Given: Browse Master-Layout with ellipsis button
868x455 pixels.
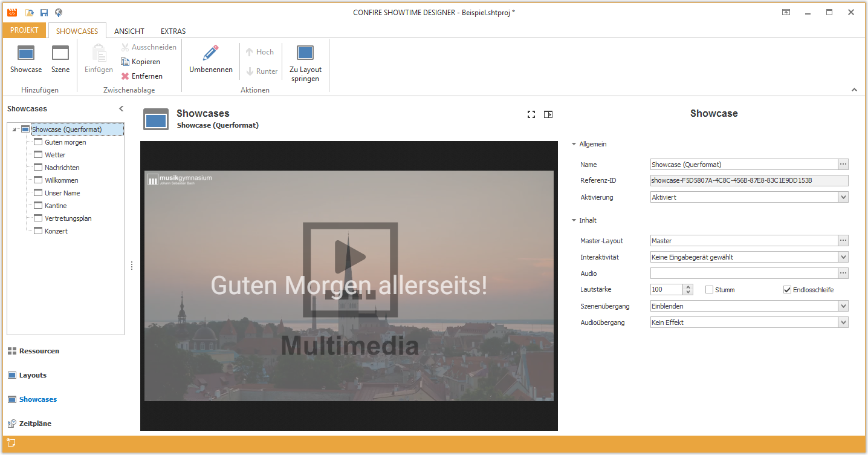Looking at the screenshot, I should 843,241.
